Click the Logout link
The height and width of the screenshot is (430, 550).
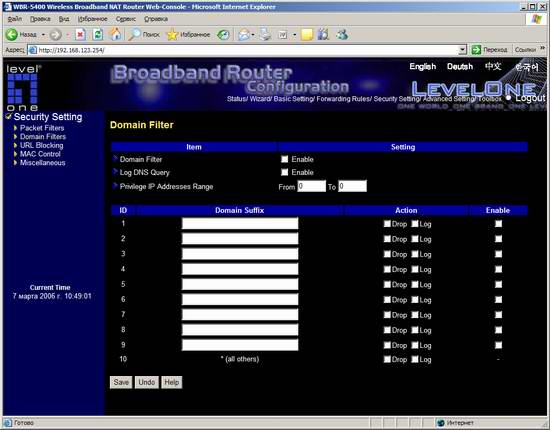pyautogui.click(x=530, y=98)
